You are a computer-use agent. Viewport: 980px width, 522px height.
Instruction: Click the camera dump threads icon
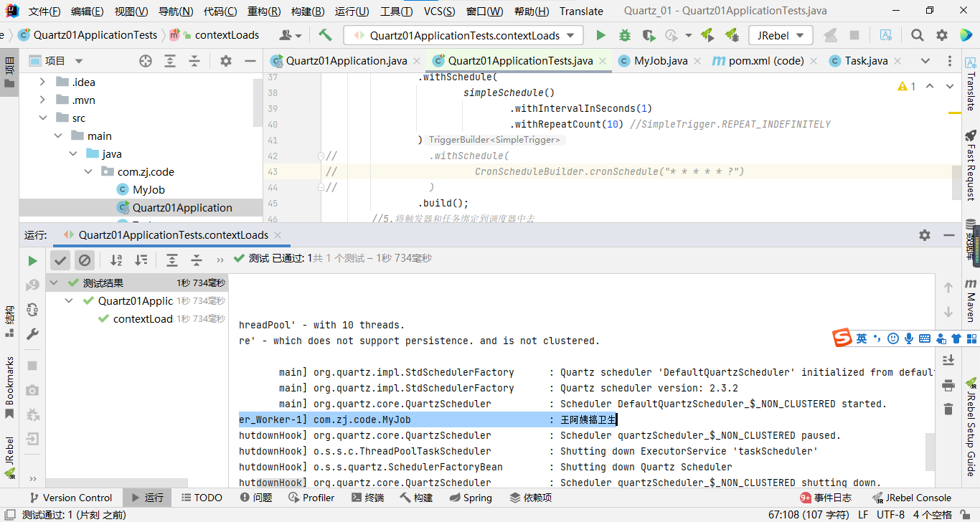point(32,390)
